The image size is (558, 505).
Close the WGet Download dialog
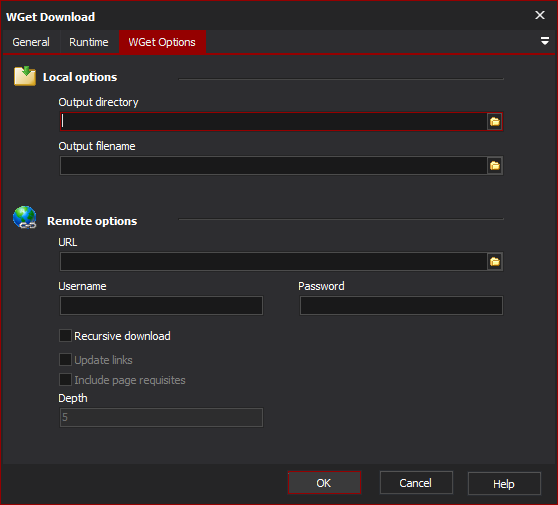[x=539, y=15]
